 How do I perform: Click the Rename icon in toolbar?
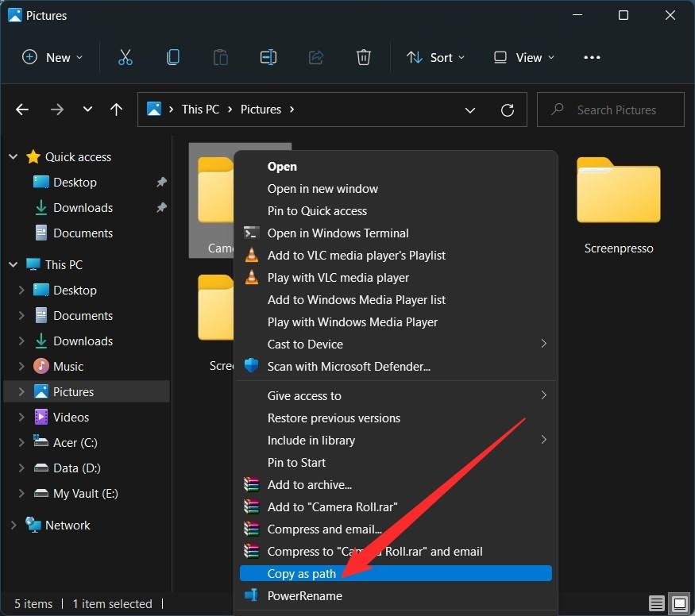pos(268,57)
